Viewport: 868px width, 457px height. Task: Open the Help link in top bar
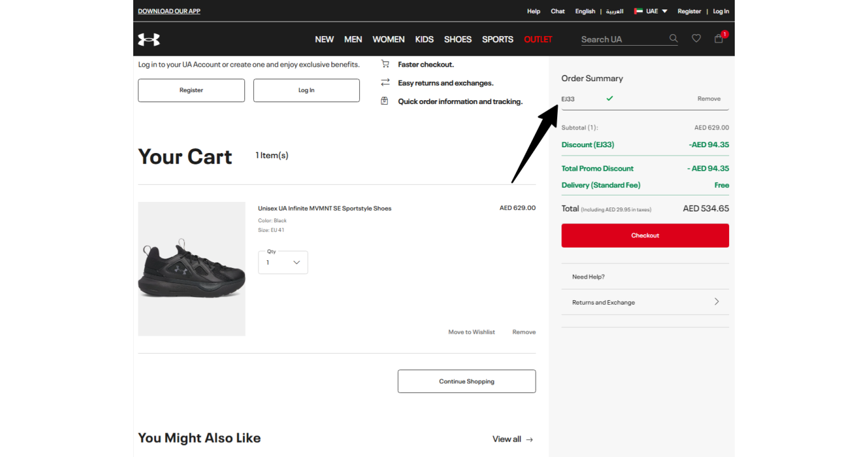[534, 11]
